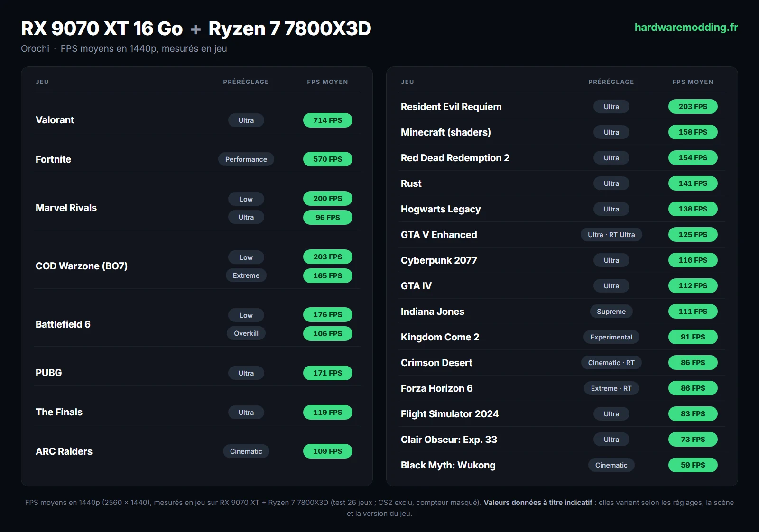Screen dimensions: 759x532
Task: Click the Overkill preset pill
Action: pyautogui.click(x=246, y=333)
